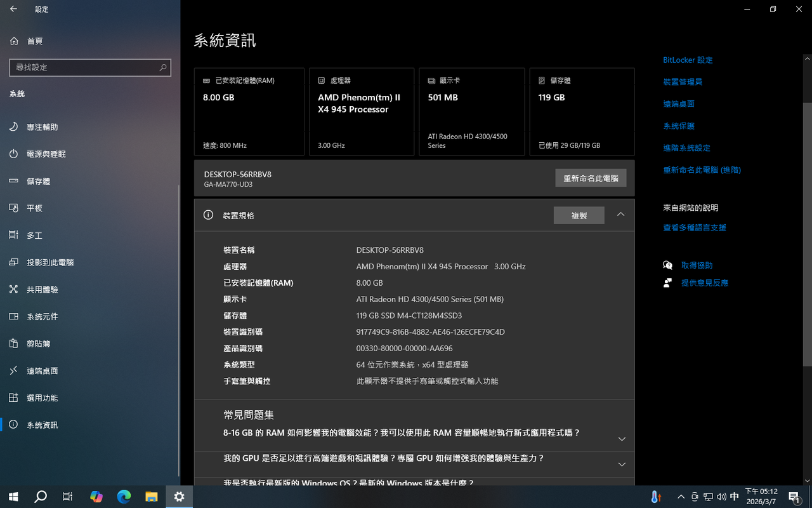Open BitLocker 設定 link

[x=688, y=60]
